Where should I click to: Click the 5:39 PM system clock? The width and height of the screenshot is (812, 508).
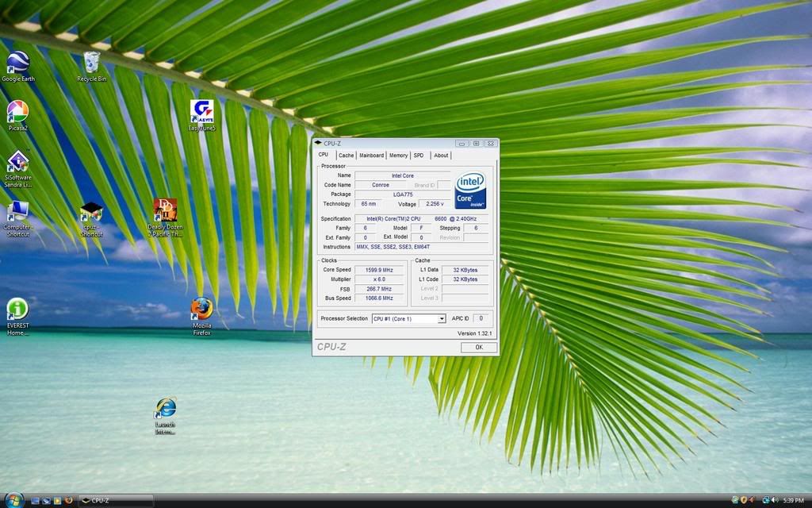pyautogui.click(x=793, y=501)
